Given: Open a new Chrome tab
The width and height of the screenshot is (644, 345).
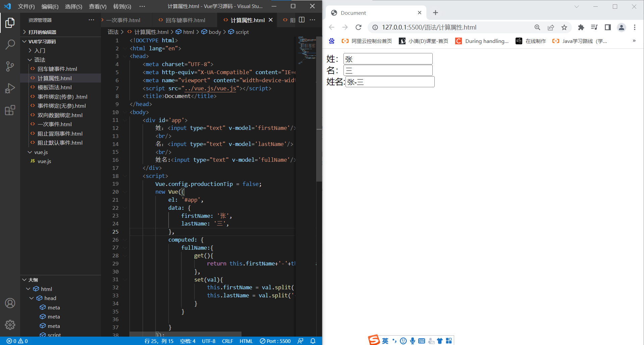Looking at the screenshot, I should (435, 13).
